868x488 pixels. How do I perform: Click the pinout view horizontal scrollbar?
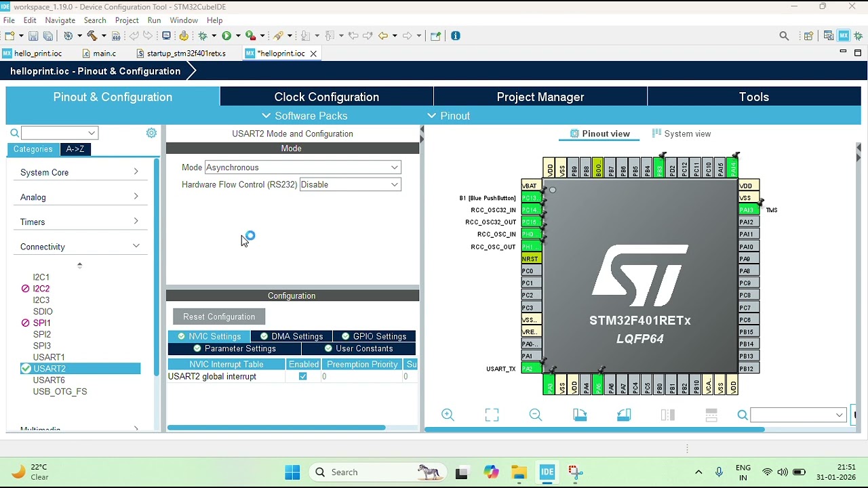coord(595,429)
